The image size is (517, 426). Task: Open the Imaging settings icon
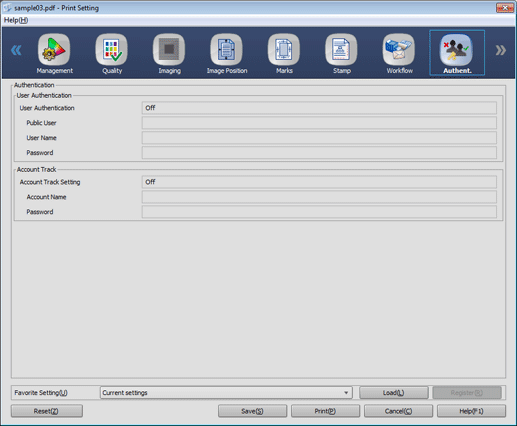click(x=169, y=49)
